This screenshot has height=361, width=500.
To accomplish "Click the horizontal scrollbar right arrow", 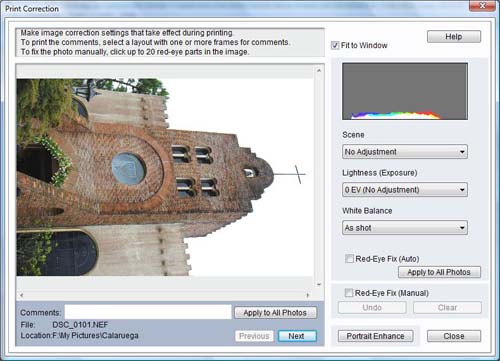I will 308,295.
